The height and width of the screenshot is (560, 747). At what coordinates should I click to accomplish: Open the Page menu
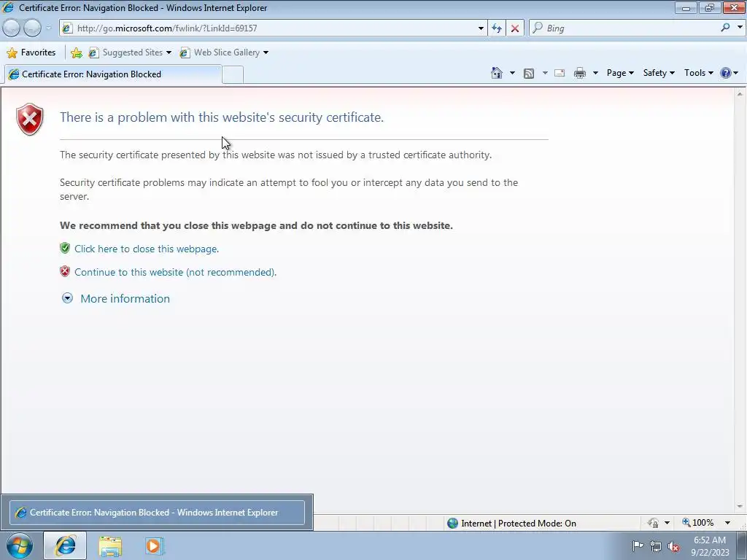pyautogui.click(x=620, y=73)
